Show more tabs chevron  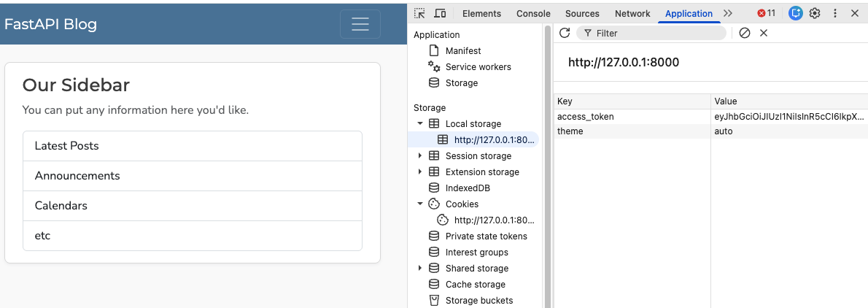click(727, 13)
